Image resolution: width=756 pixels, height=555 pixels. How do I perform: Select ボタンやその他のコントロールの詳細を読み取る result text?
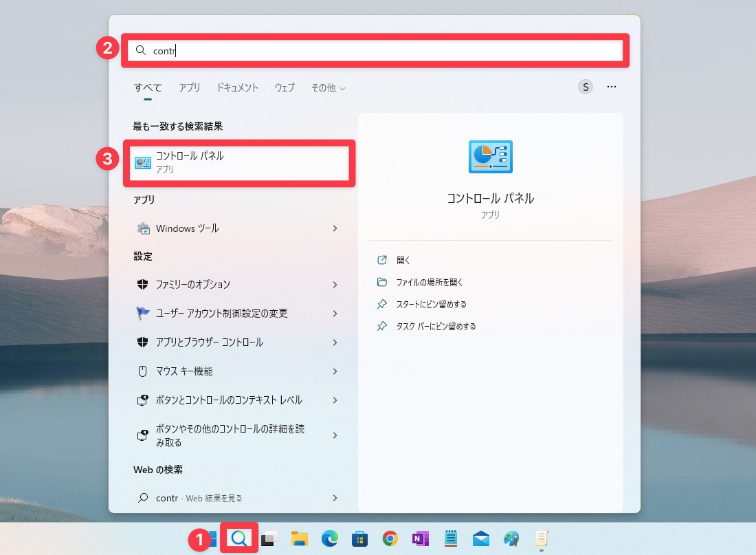point(230,435)
